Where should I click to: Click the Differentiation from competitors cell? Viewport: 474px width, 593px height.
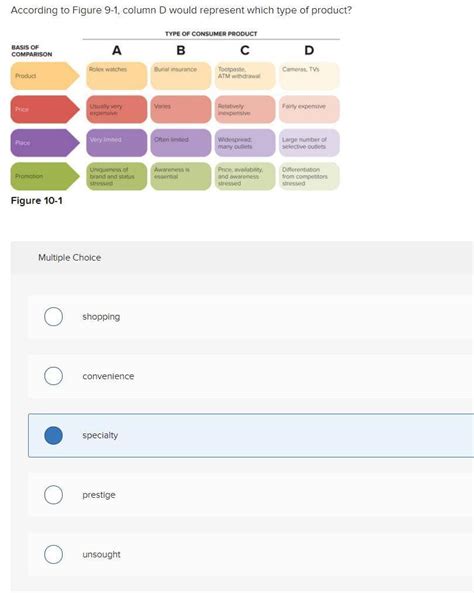(x=309, y=176)
